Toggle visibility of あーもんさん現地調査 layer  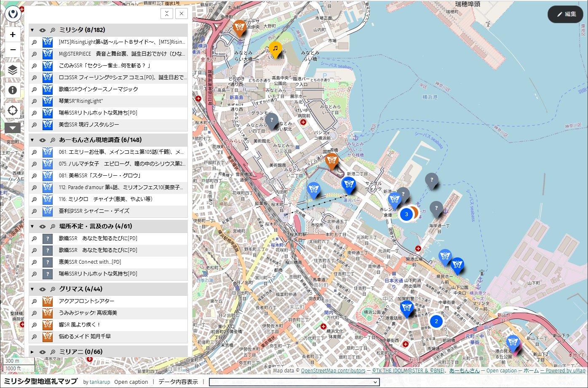42,140
